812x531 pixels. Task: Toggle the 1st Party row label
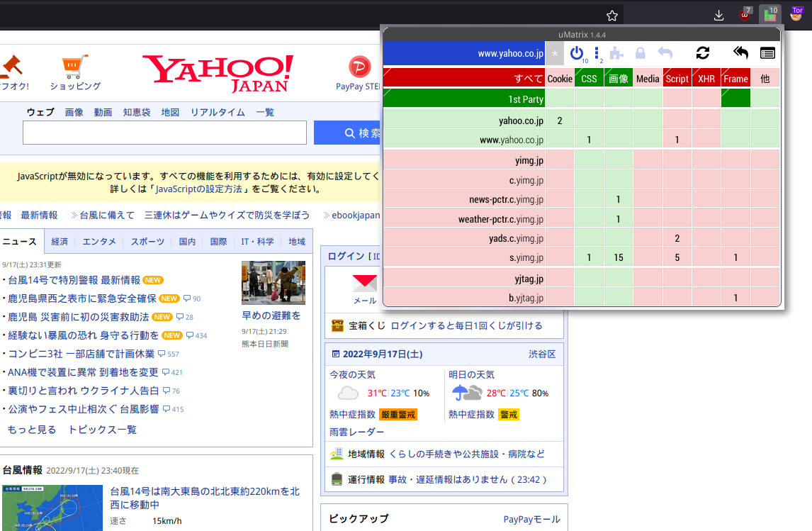464,98
